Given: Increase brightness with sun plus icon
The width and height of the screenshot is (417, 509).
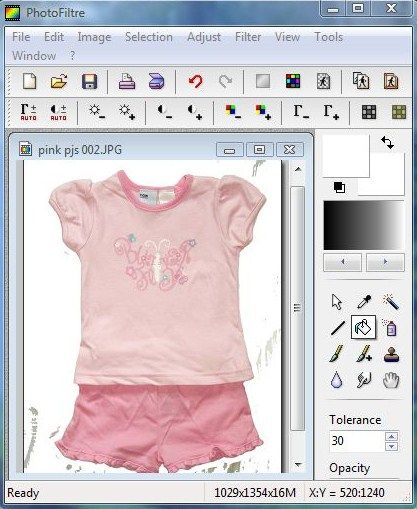Looking at the screenshot, I should point(127,112).
